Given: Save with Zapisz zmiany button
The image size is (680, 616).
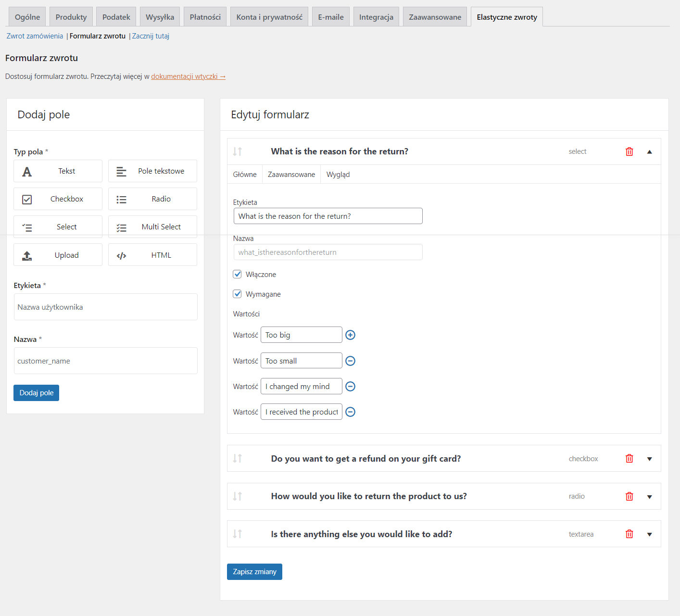Looking at the screenshot, I should [x=254, y=572].
